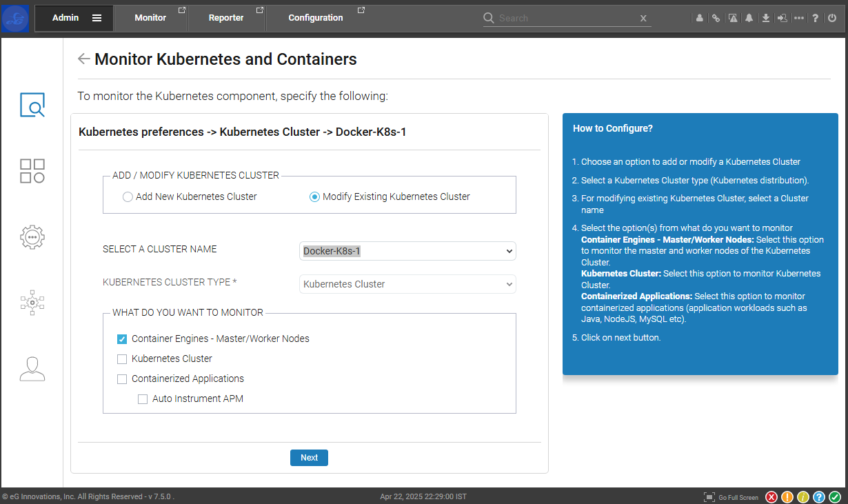Screen dimensions: 848x504
Task: Check the Kubernetes Cluster checkbox
Action: pos(122,359)
